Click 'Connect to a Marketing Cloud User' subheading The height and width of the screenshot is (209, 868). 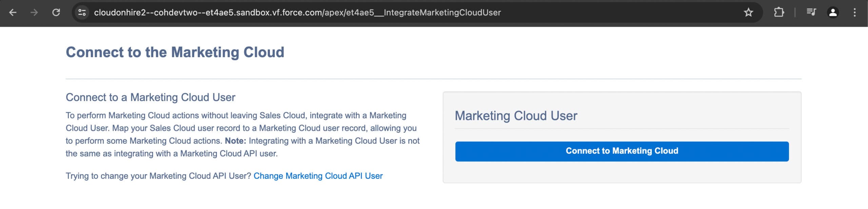click(x=151, y=97)
